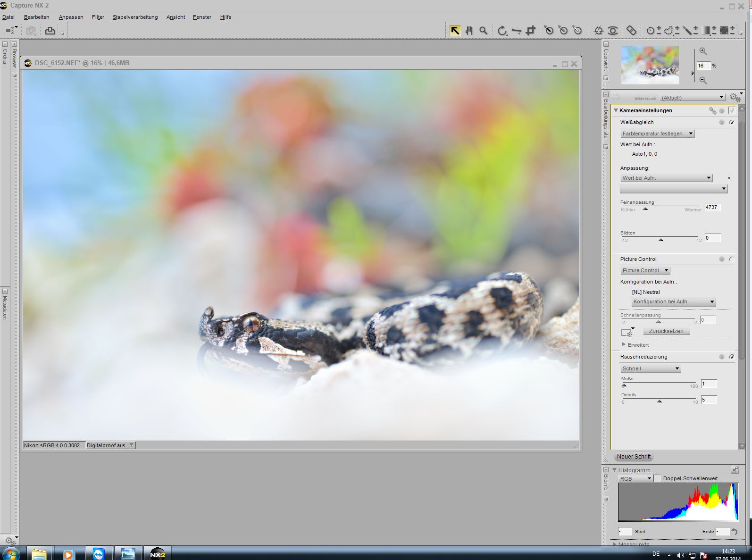Activate the Straighten tool
The width and height of the screenshot is (752, 560).
point(517,31)
